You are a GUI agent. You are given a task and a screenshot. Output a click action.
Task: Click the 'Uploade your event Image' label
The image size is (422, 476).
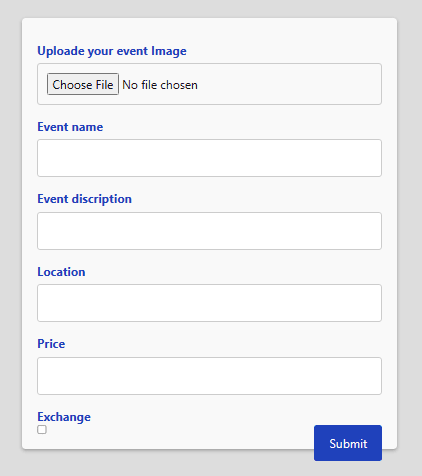point(112,51)
